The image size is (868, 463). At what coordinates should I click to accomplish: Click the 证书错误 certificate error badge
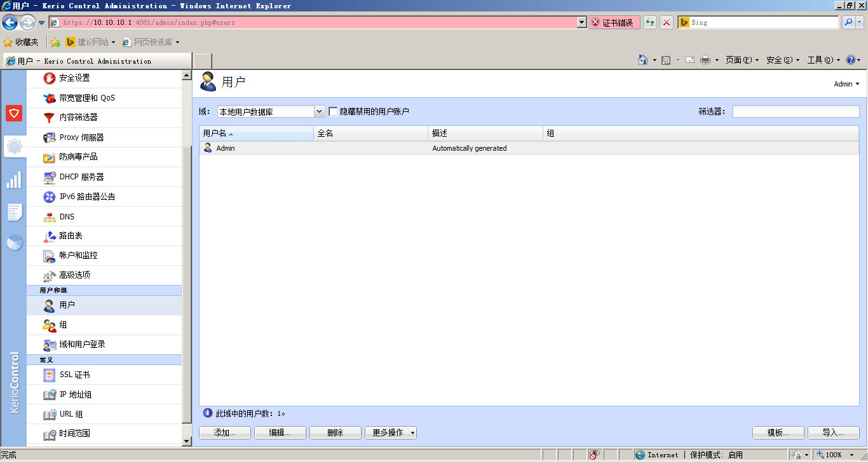pyautogui.click(x=613, y=23)
